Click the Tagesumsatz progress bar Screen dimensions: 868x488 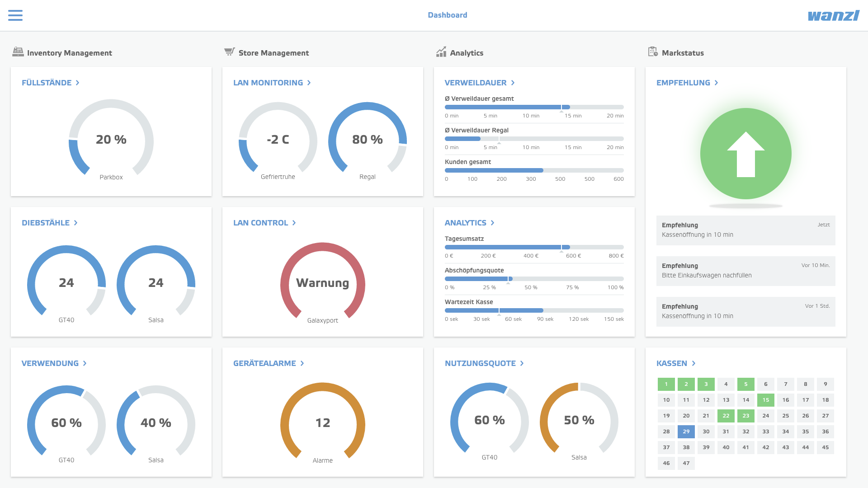click(534, 247)
